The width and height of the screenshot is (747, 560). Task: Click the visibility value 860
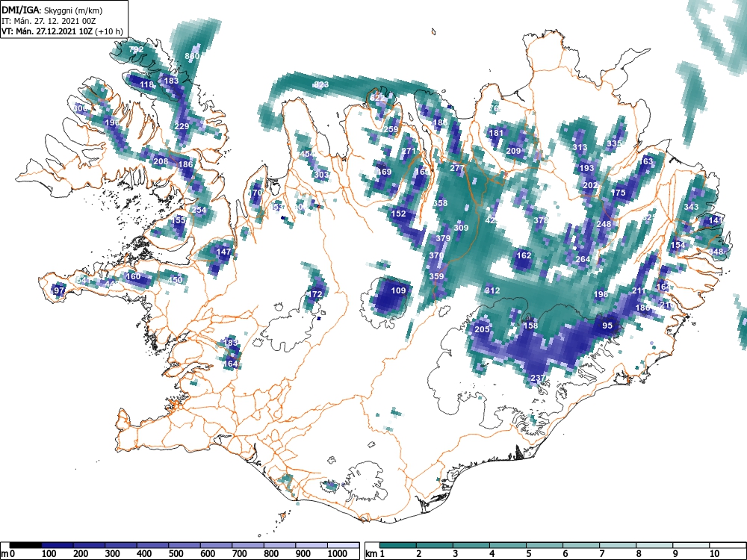tap(192, 56)
